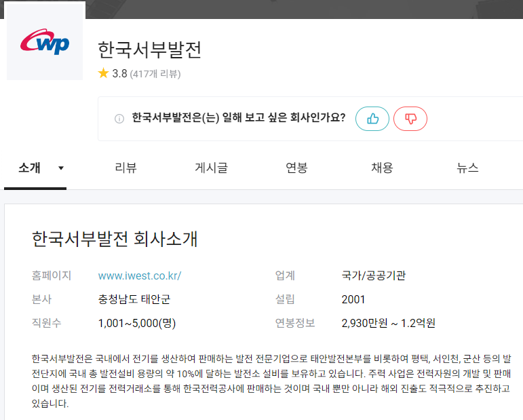View the 뉴스 tab
523x420 pixels.
coord(467,168)
